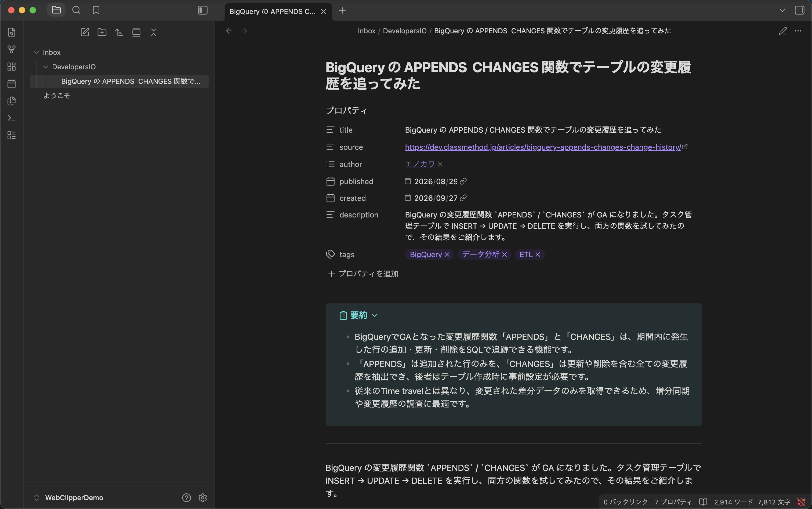Image resolution: width=812 pixels, height=509 pixels.
Task: Open daily note link for created date
Action: coord(463,198)
